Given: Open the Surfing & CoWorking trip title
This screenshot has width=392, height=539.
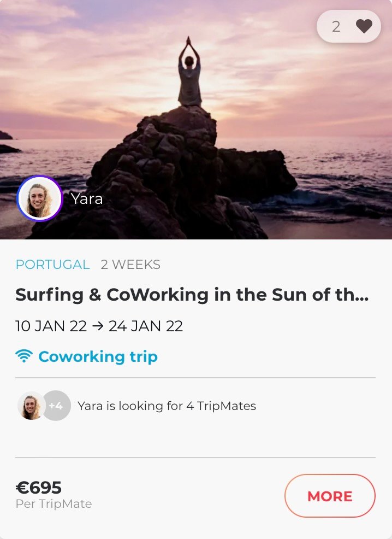Looking at the screenshot, I should tap(192, 295).
